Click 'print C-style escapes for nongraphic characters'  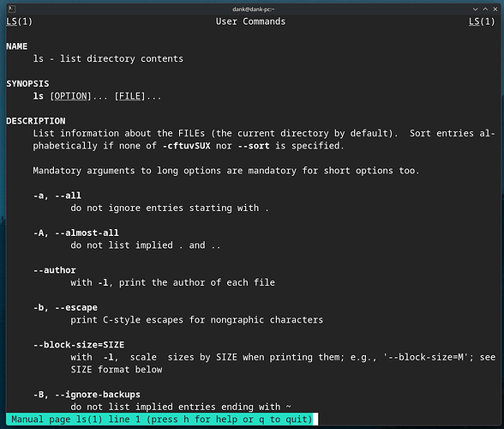[197, 320]
